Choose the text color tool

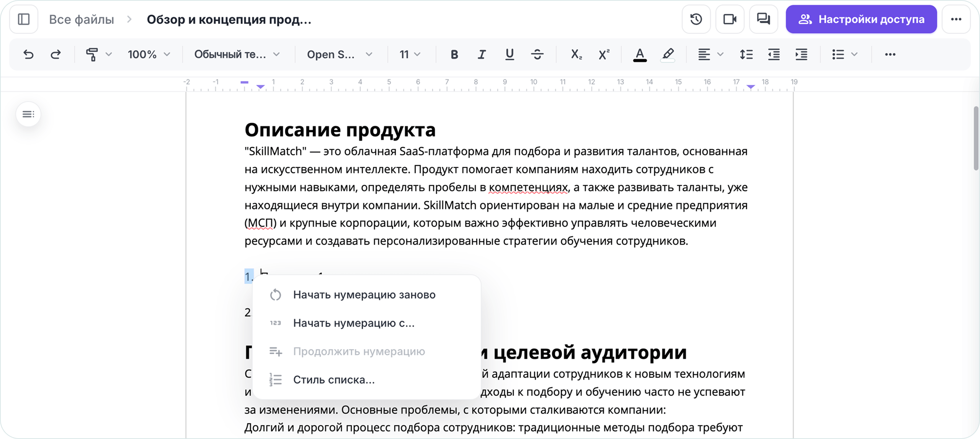tap(640, 54)
